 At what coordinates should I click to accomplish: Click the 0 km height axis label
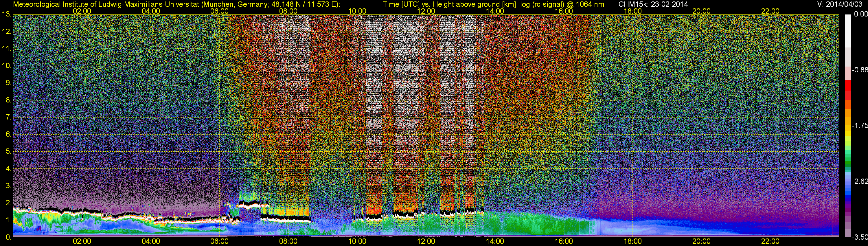(x=8, y=237)
